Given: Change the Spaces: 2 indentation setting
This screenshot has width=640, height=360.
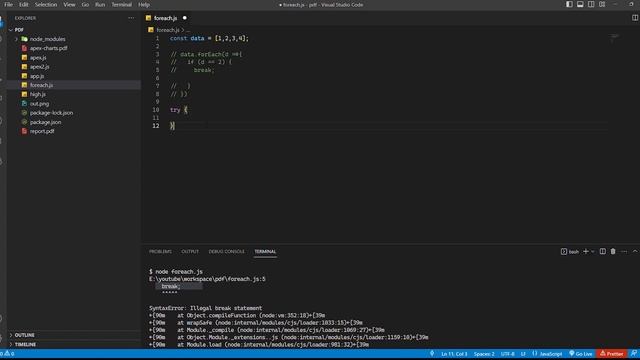Looking at the screenshot, I should tap(484, 353).
